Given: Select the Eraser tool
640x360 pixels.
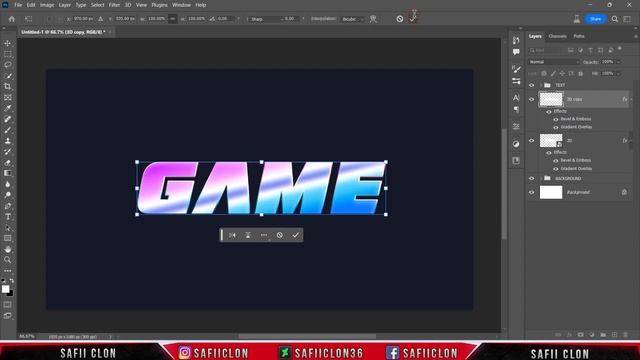Looking at the screenshot, I should click(8, 162).
